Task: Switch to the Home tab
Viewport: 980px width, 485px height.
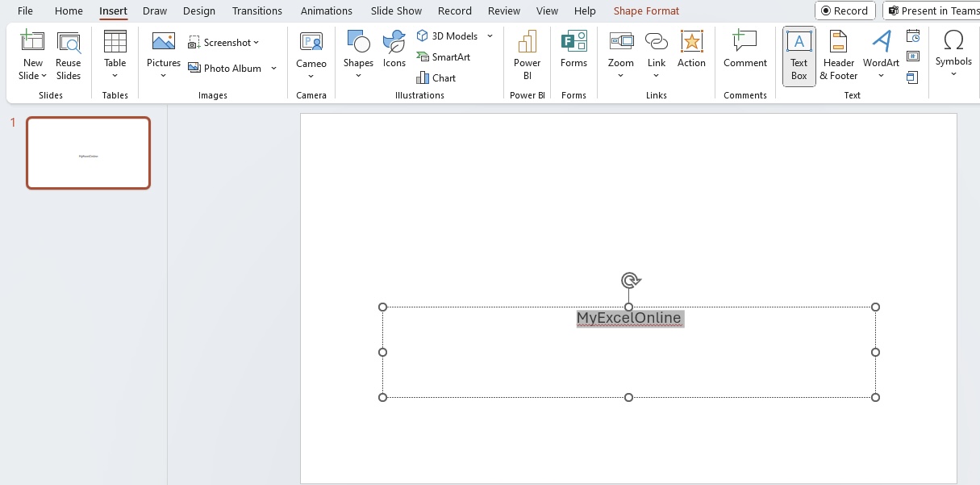Action: click(x=69, y=11)
